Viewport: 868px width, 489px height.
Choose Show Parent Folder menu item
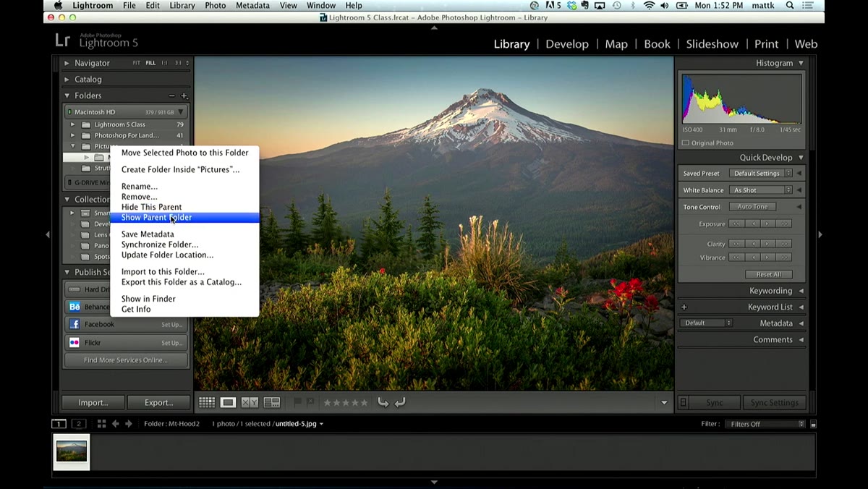(184, 217)
